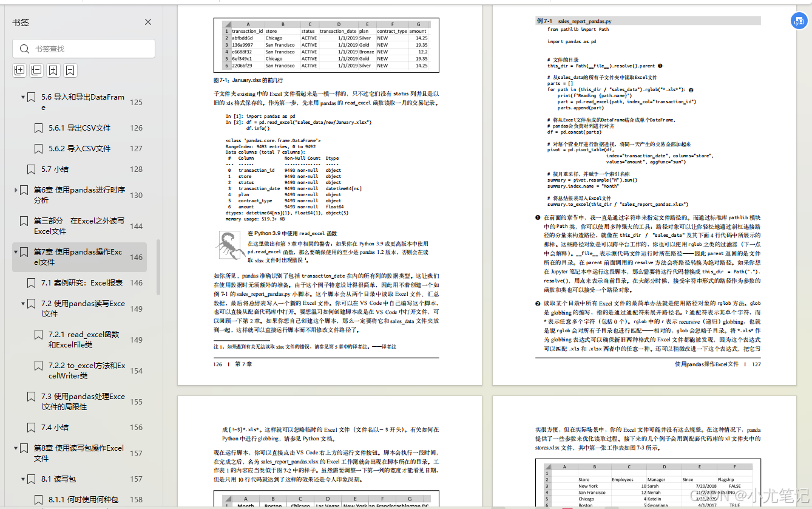Click the bookmark icon beside 8.1 读写包
Screen dimensions: 812x509
(x=31, y=479)
